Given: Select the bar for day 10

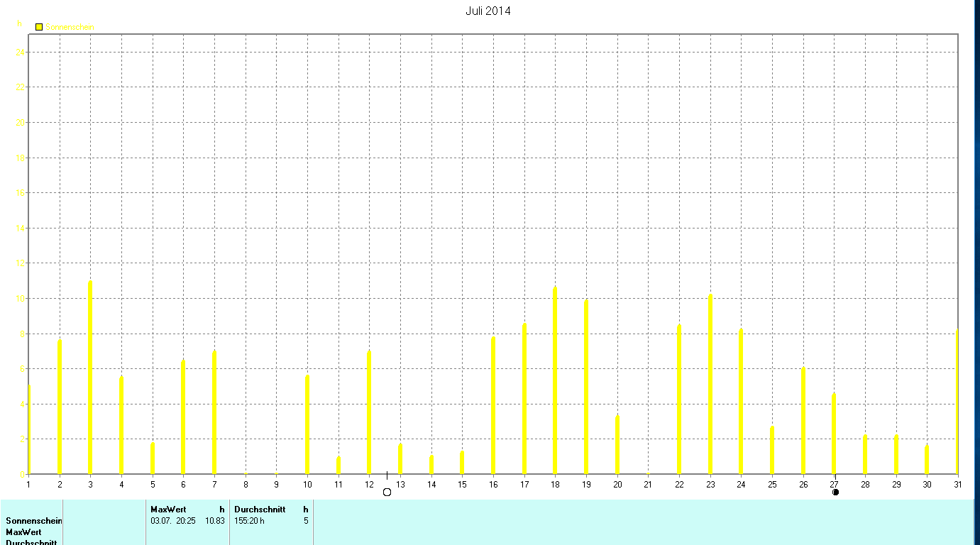Looking at the screenshot, I should click(x=307, y=424).
